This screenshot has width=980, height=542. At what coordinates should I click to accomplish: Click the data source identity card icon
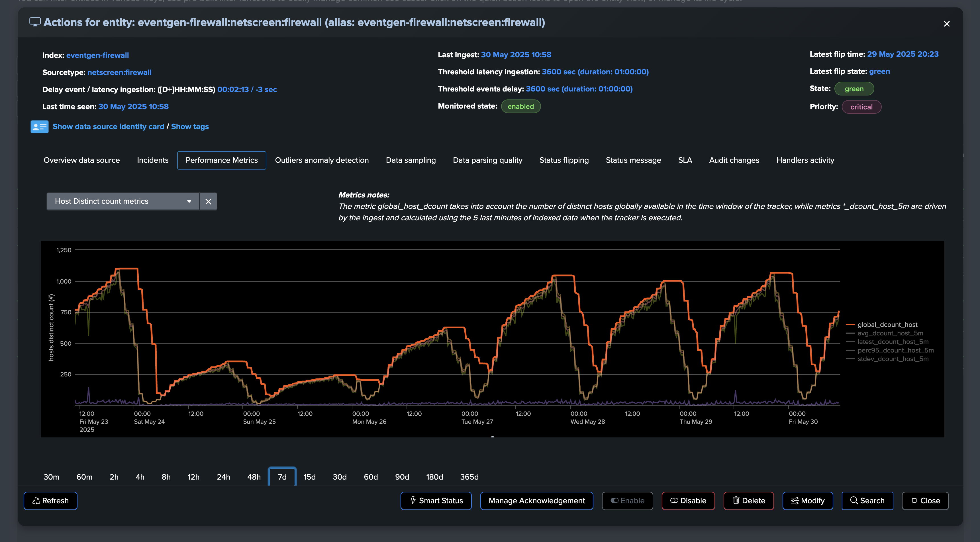click(39, 127)
